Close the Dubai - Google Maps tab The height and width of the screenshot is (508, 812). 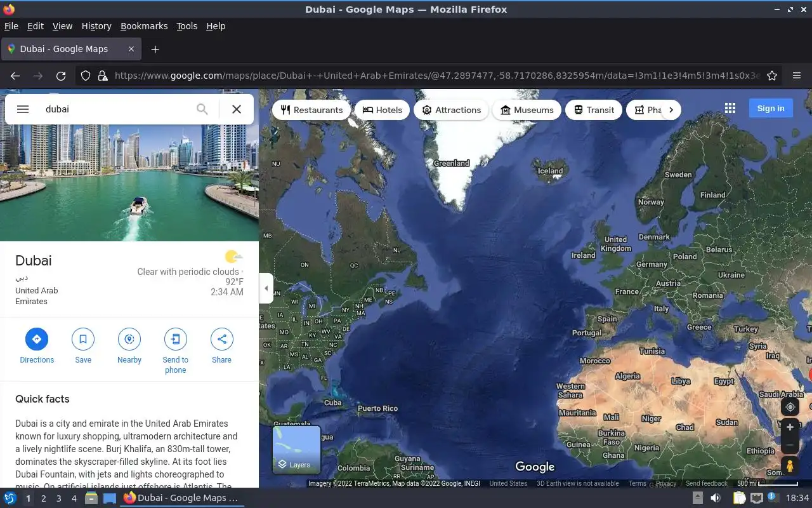tap(131, 49)
